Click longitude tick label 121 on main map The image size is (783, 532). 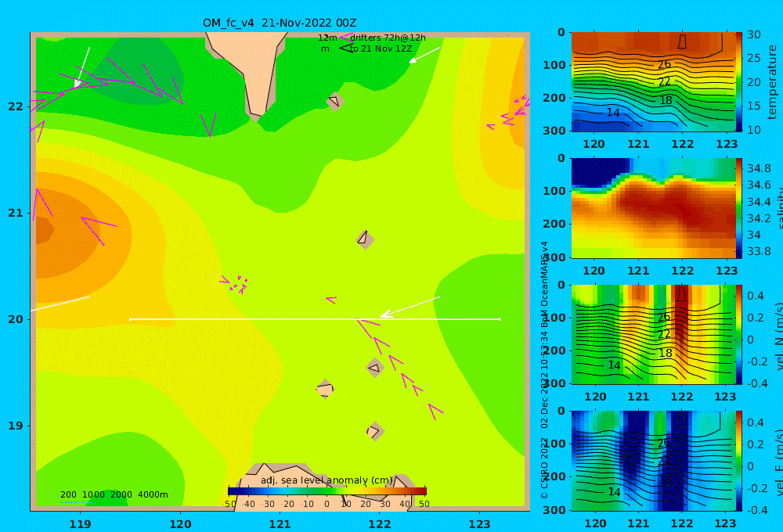point(280,524)
